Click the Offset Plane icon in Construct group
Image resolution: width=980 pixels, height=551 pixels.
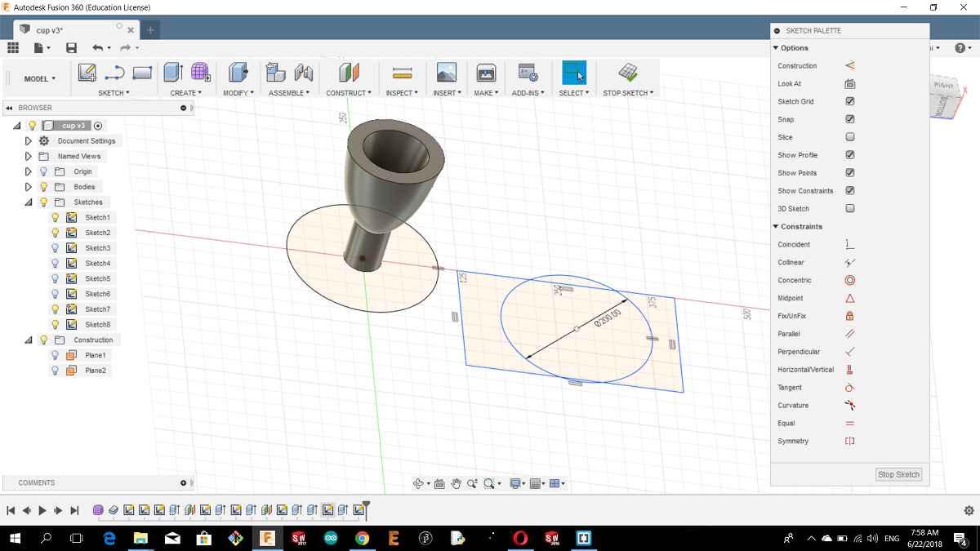click(x=350, y=73)
